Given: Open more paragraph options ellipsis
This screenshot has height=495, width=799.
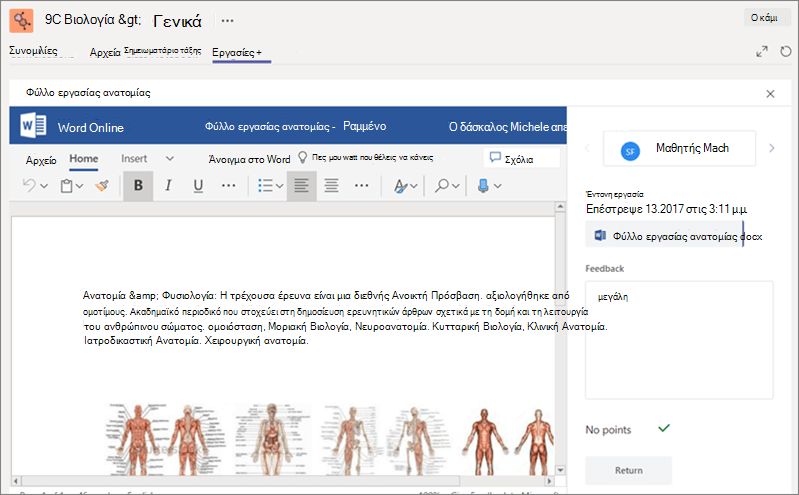Looking at the screenshot, I should click(361, 186).
